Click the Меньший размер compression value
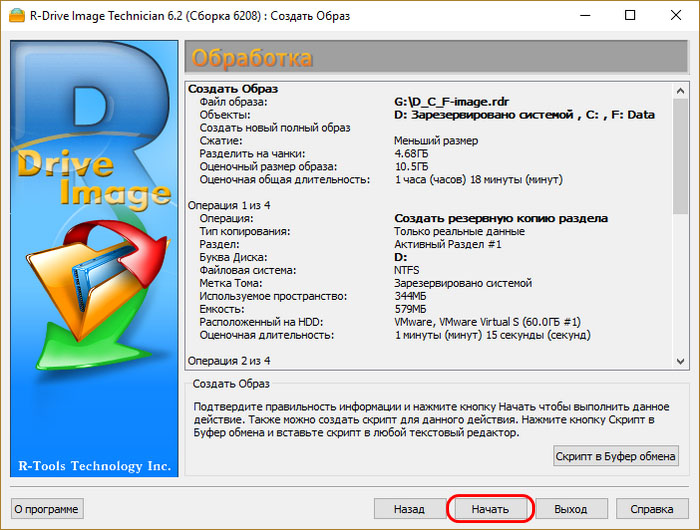 coord(436,141)
